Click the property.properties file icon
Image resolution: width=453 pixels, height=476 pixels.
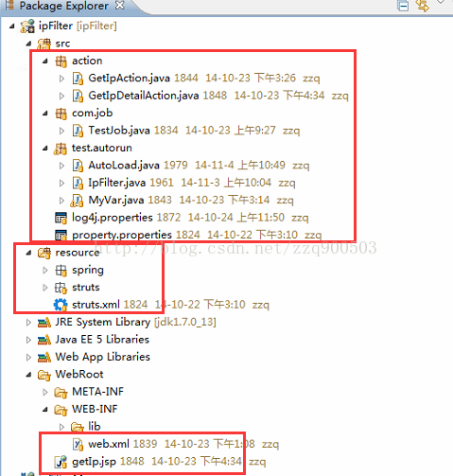61,236
